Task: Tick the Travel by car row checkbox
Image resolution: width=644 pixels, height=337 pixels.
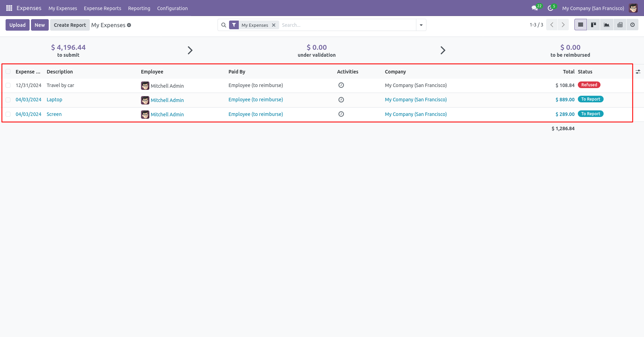Action: click(x=8, y=85)
